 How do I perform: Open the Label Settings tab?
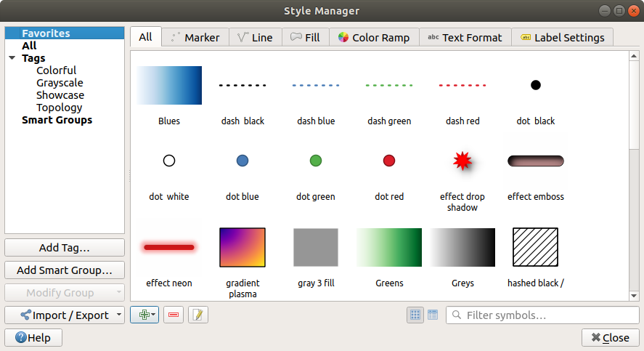pyautogui.click(x=562, y=37)
